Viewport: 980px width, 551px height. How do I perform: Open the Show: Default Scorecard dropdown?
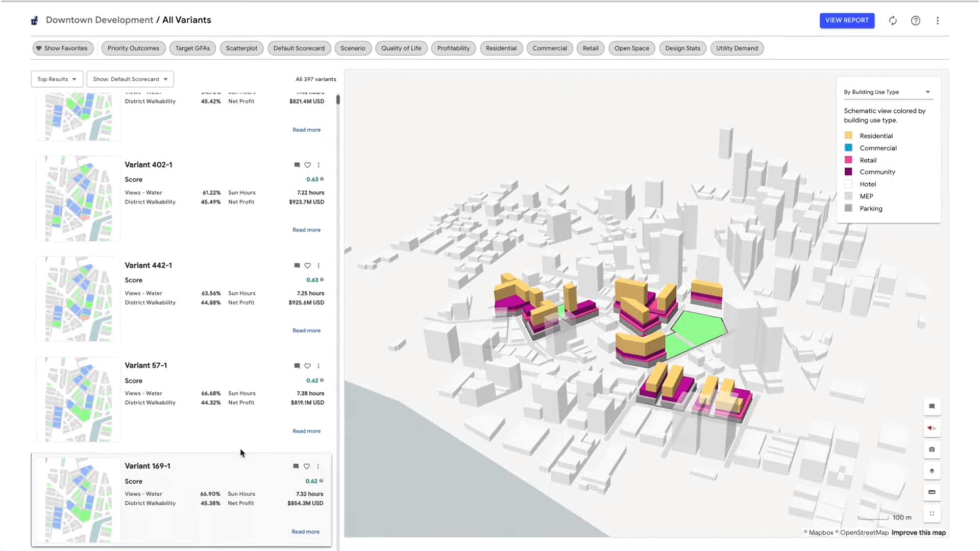tap(130, 79)
